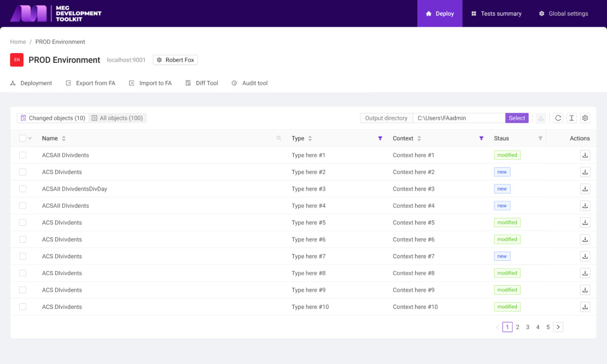This screenshot has width=607, height=364.
Task: Click the output directory path field
Action: 459,118
